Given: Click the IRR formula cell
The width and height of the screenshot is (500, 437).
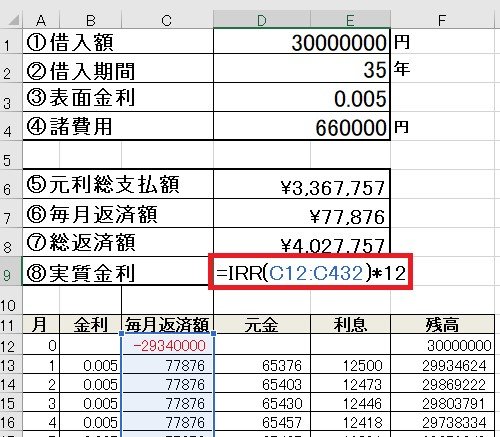Looking at the screenshot, I should coord(311,271).
